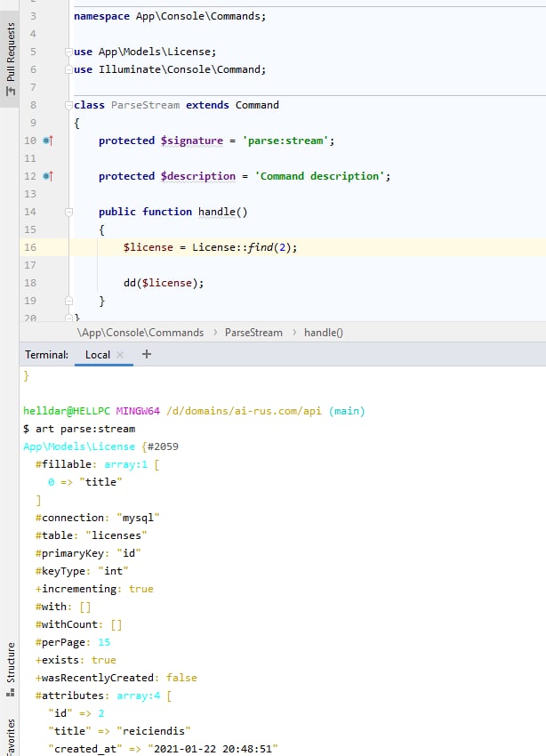
Task: Click line number 3 in gutter
Action: 33,16
